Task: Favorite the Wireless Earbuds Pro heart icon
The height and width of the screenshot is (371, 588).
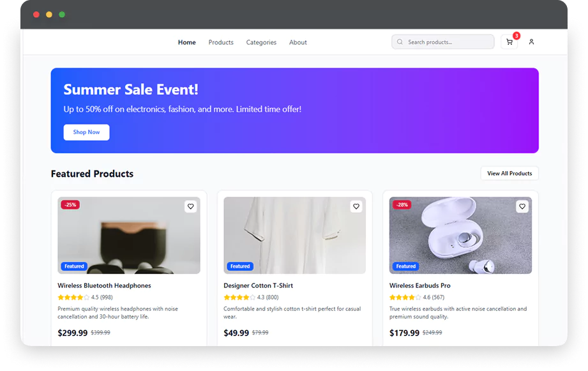Action: [522, 206]
